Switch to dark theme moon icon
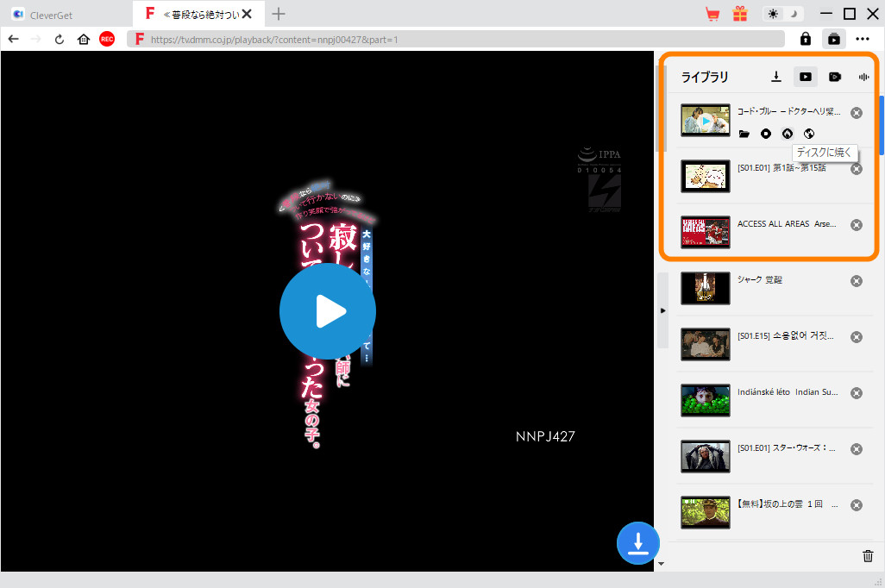The width and height of the screenshot is (885, 588). click(x=794, y=14)
